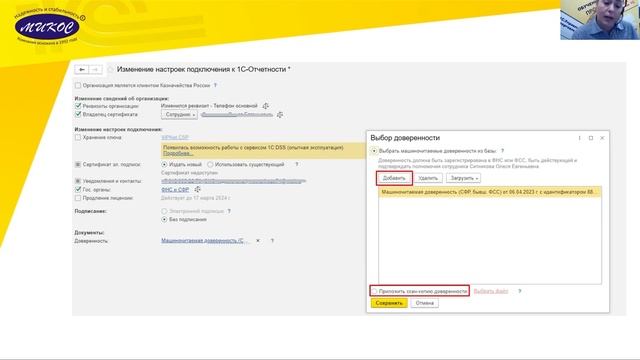Click the Выбрать файл link
Viewport: 640px width, 360px height.
[491, 291]
